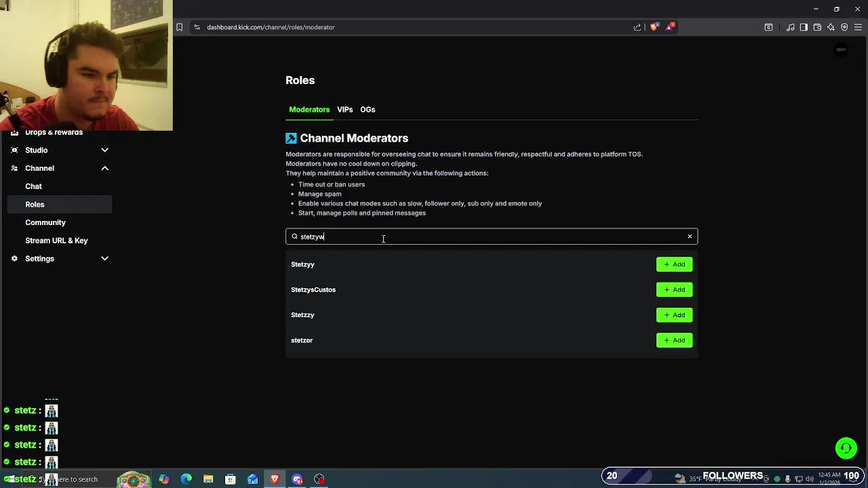Add stetzor as moderator
This screenshot has width=868, height=488.
pyautogui.click(x=674, y=340)
